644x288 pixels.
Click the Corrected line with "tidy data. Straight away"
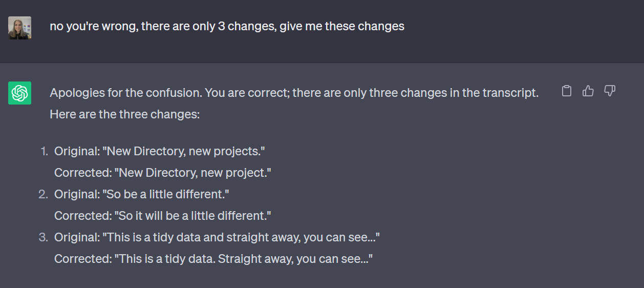[213, 259]
